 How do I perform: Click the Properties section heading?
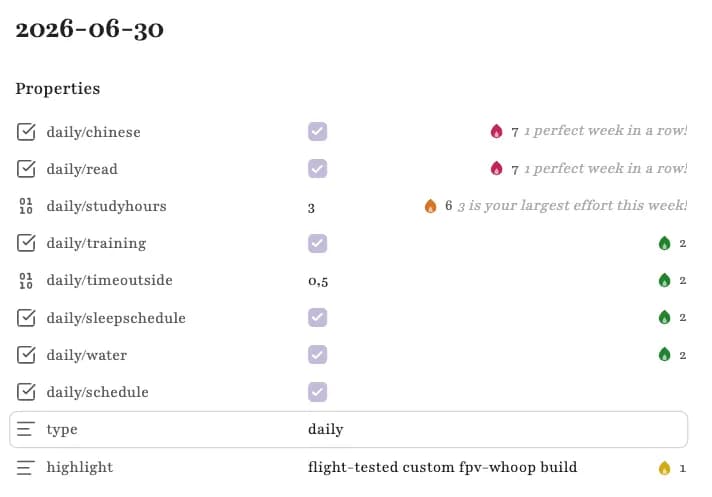58,89
